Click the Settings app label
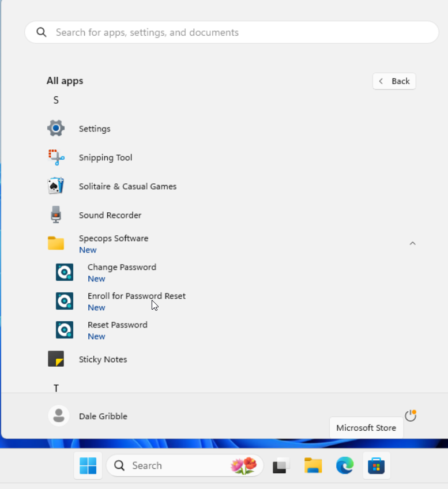The width and height of the screenshot is (448, 489). pos(95,129)
